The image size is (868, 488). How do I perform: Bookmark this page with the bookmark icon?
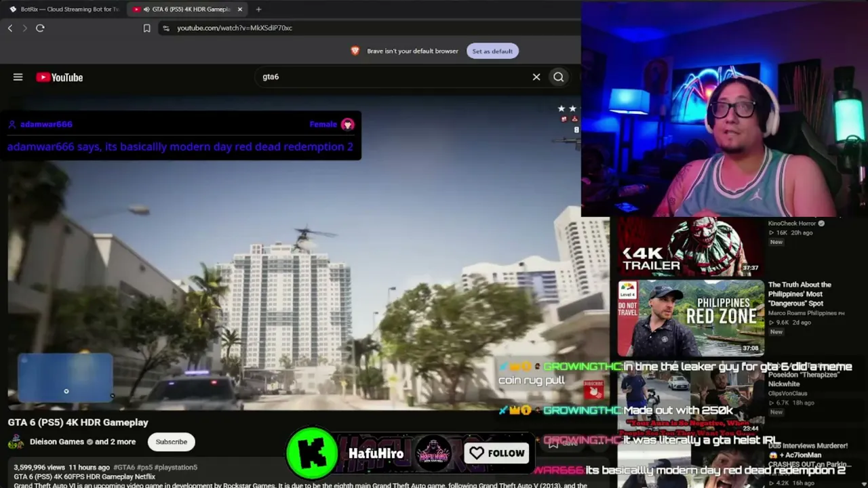(x=146, y=28)
